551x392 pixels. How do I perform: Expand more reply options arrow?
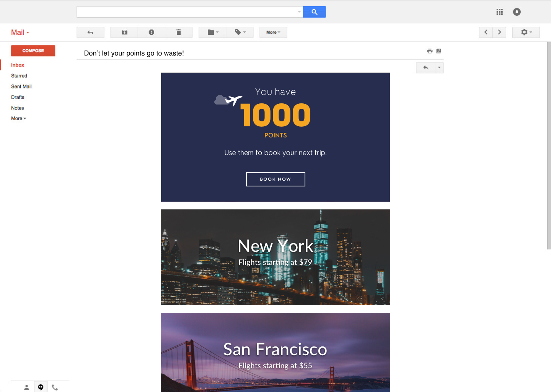(x=439, y=68)
